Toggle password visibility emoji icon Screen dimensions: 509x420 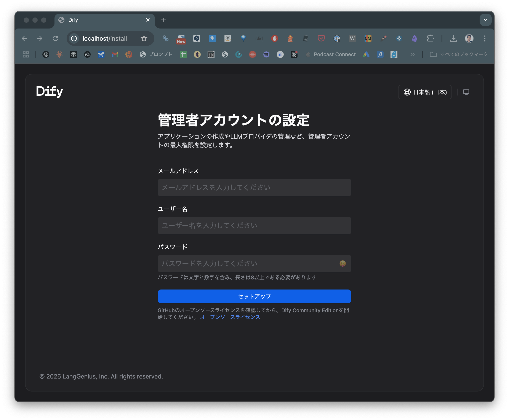pyautogui.click(x=343, y=263)
